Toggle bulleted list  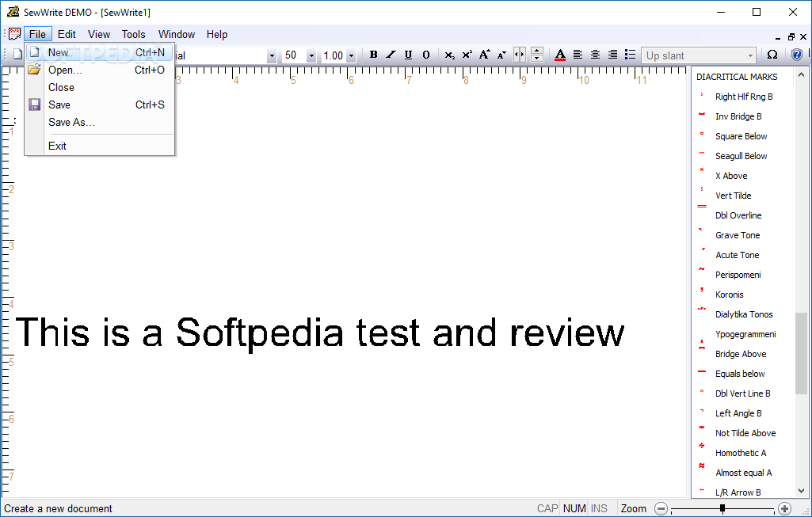click(x=630, y=55)
